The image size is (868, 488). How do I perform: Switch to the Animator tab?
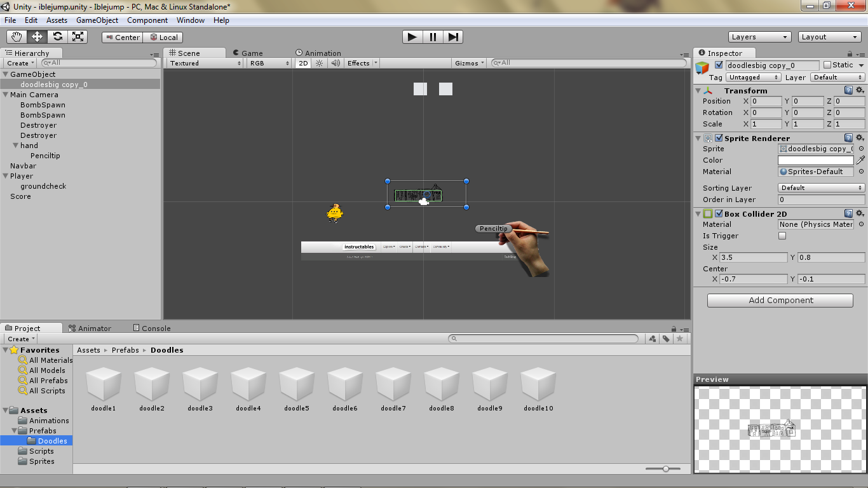(90, 329)
